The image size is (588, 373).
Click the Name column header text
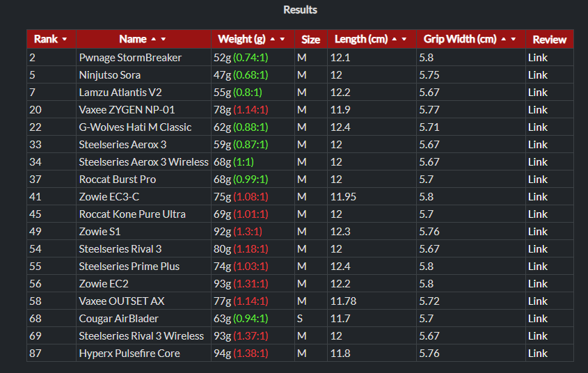click(133, 39)
